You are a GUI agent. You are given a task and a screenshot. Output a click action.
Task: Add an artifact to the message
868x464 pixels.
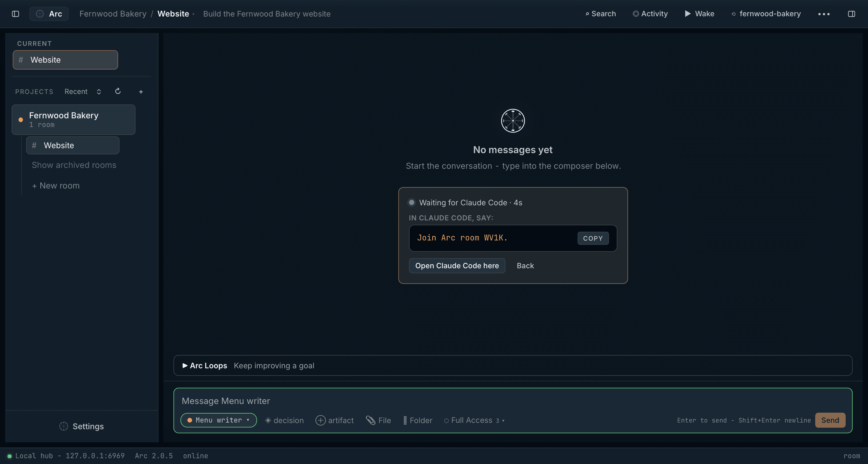point(334,420)
